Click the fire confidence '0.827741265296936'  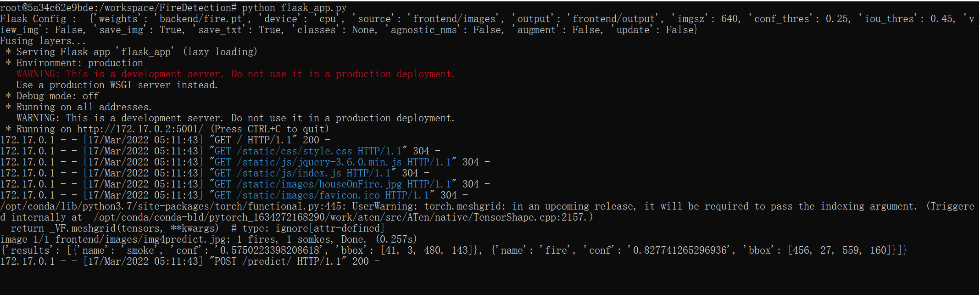click(680, 250)
